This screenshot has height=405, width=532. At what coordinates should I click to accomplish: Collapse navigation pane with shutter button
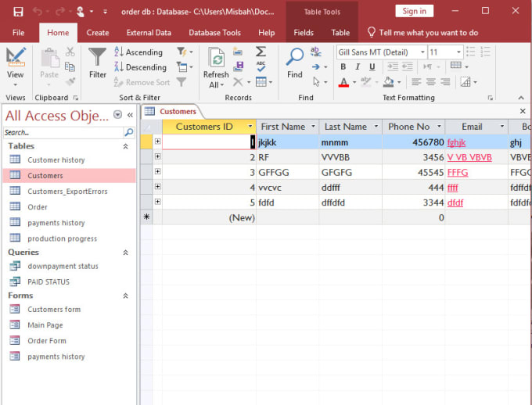click(x=130, y=115)
